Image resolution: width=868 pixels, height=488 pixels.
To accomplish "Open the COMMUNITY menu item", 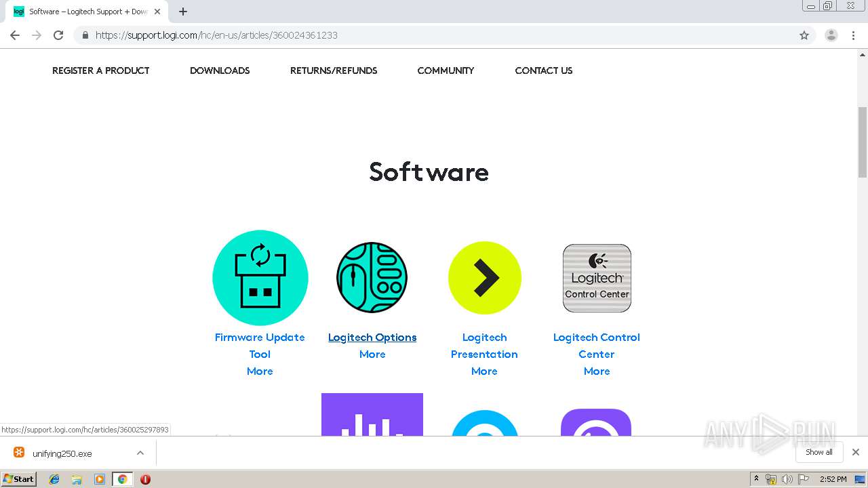I will click(x=446, y=70).
